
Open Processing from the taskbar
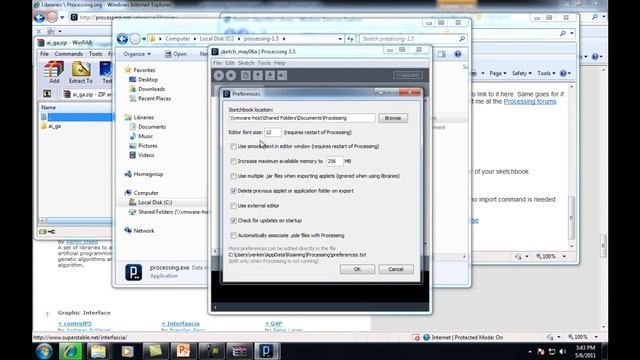pos(267,351)
